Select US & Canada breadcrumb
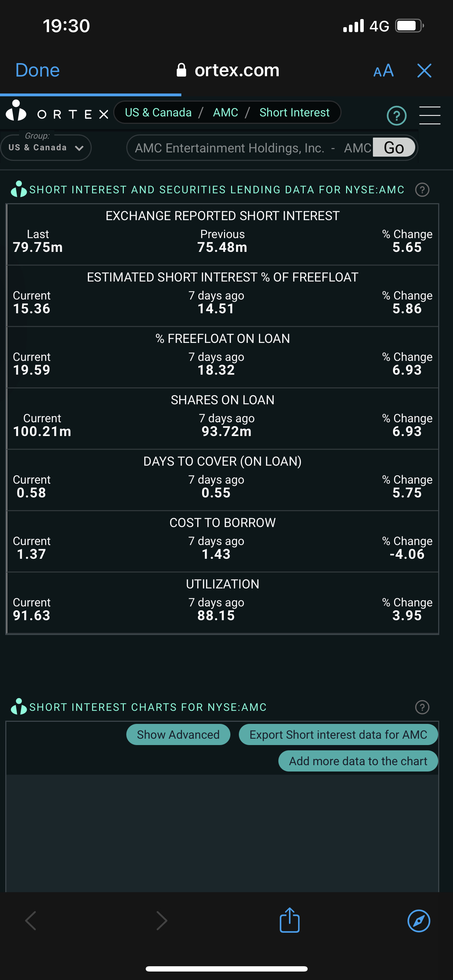 pos(158,113)
